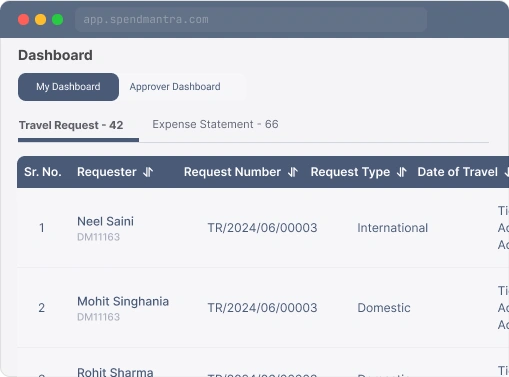The image size is (509, 377).
Task: Click the Date of Travel header
Action: (458, 172)
